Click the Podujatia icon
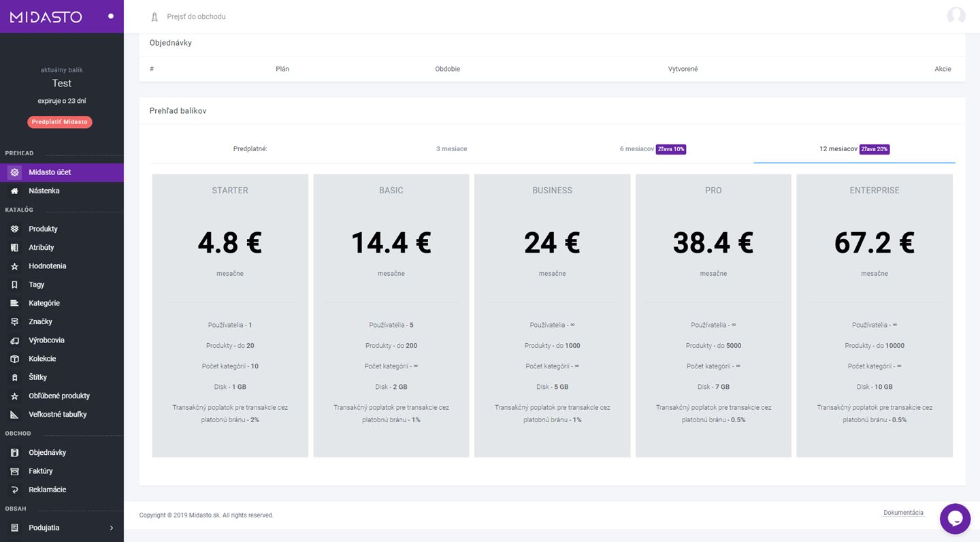 pyautogui.click(x=14, y=528)
